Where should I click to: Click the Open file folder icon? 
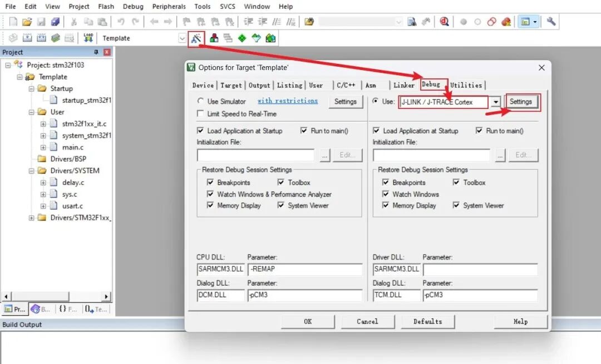27,22
